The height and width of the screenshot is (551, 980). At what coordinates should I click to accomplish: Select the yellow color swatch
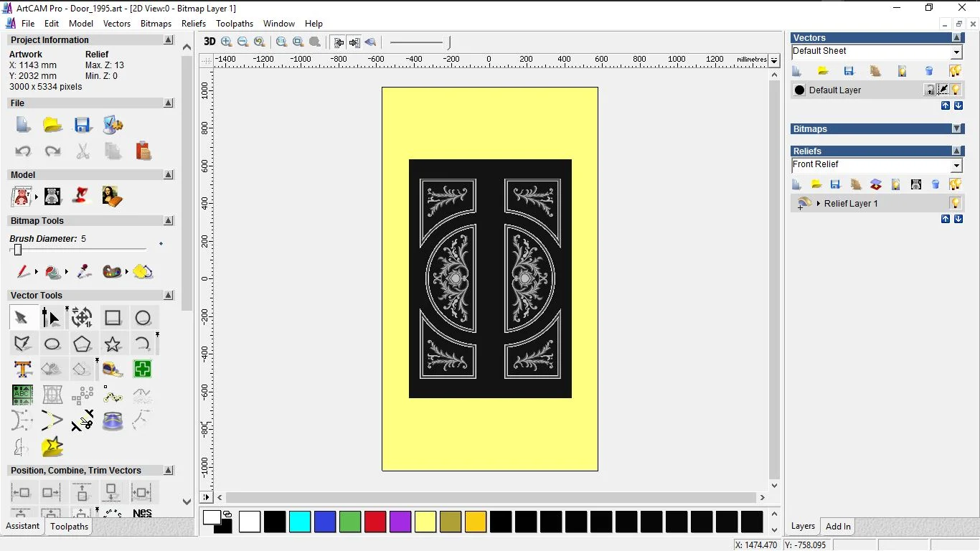[x=425, y=522]
